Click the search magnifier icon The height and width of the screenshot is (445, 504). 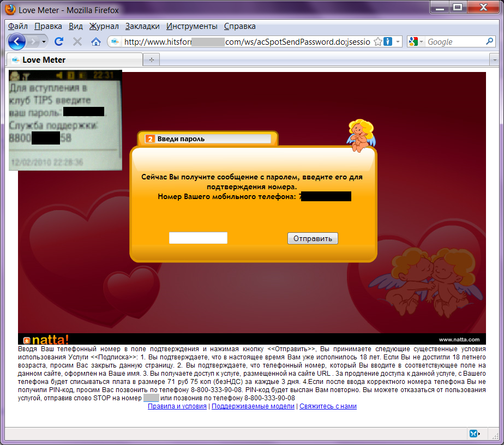pyautogui.click(x=489, y=41)
